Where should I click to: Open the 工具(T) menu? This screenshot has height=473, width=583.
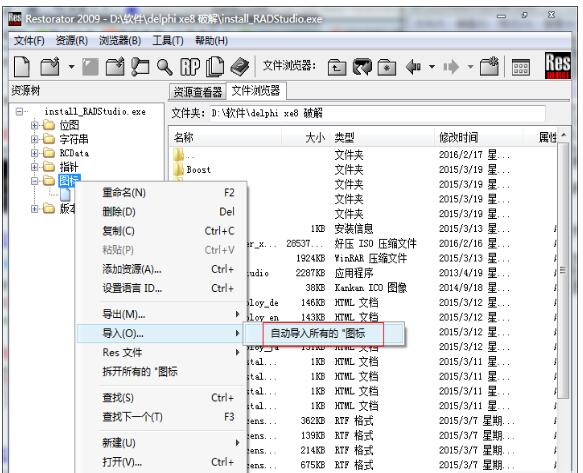[168, 41]
